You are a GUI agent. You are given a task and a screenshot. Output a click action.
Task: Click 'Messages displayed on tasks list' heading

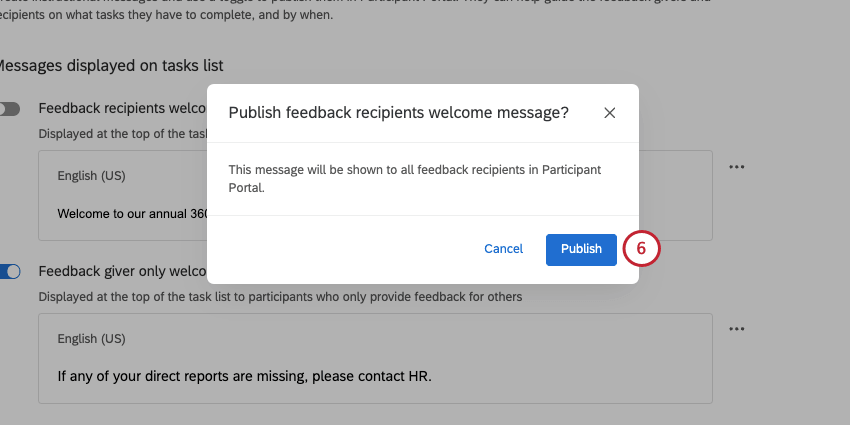[x=110, y=65]
